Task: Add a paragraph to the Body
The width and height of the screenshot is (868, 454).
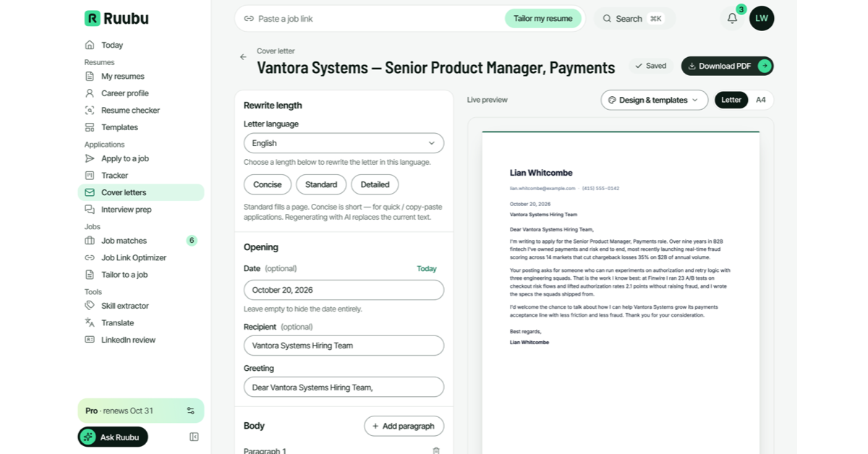Action: [404, 426]
